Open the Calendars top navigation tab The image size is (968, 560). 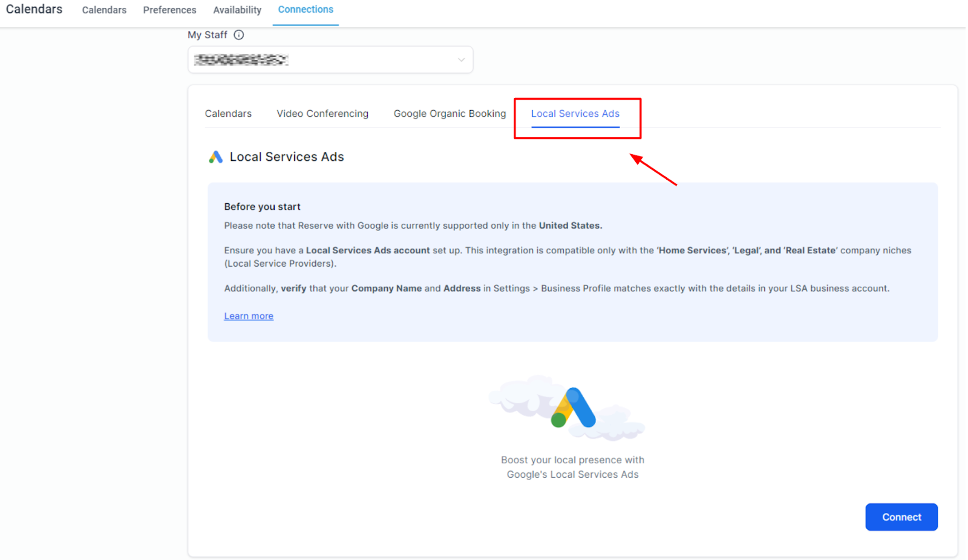[104, 10]
